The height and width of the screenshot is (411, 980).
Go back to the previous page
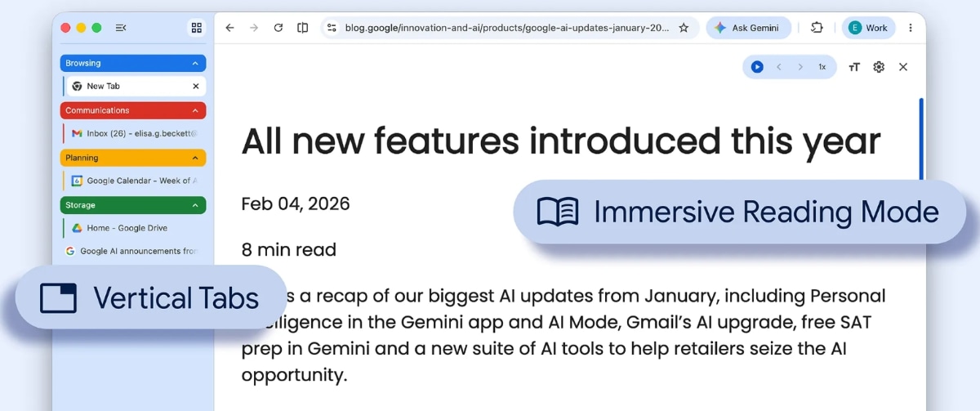coord(230,28)
